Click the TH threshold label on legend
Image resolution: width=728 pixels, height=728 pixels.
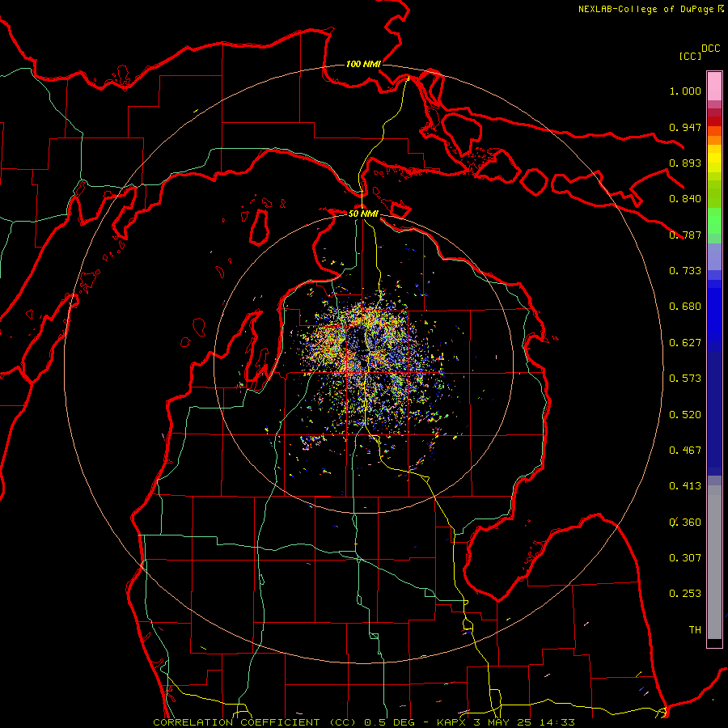click(x=695, y=630)
